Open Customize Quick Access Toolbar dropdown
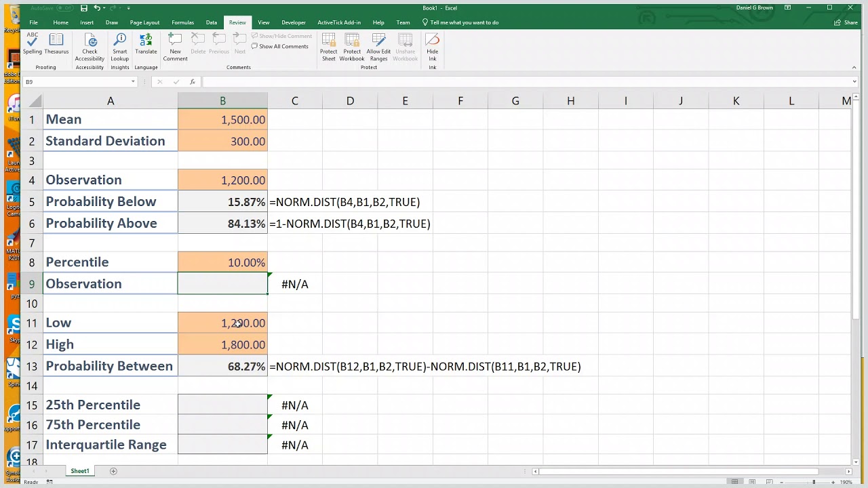This screenshot has width=868, height=488. coord(128,8)
